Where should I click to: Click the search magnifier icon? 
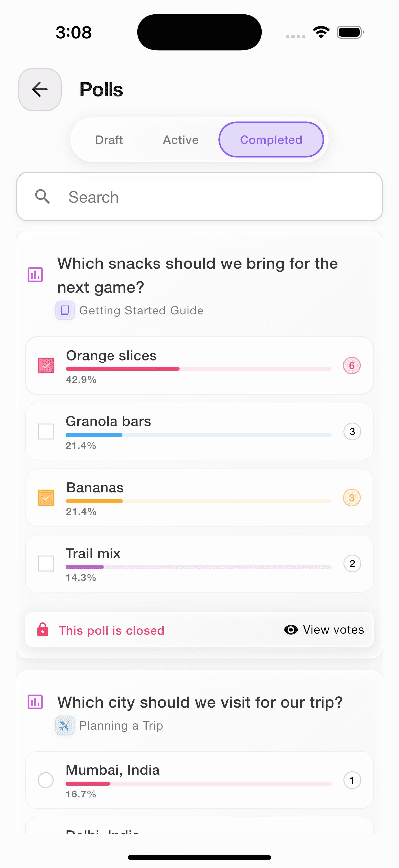pos(42,196)
